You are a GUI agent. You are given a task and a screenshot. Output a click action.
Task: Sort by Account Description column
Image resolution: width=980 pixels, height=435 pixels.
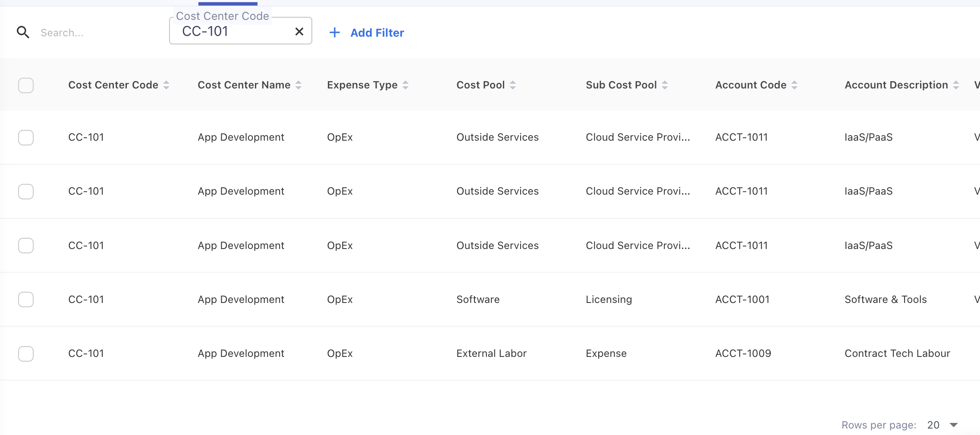point(956,85)
